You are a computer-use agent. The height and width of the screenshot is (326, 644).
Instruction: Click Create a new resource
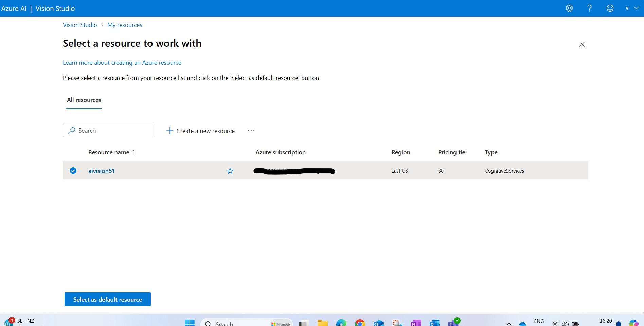click(x=200, y=131)
